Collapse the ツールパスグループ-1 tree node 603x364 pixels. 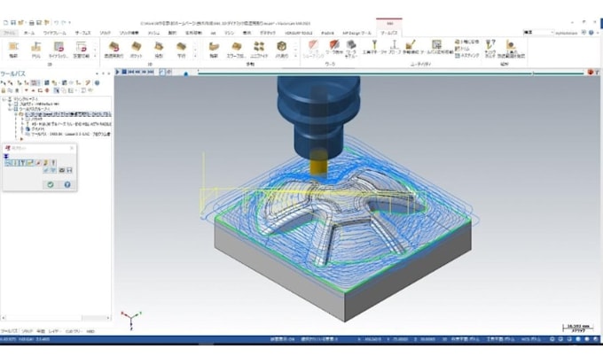(x=10, y=109)
